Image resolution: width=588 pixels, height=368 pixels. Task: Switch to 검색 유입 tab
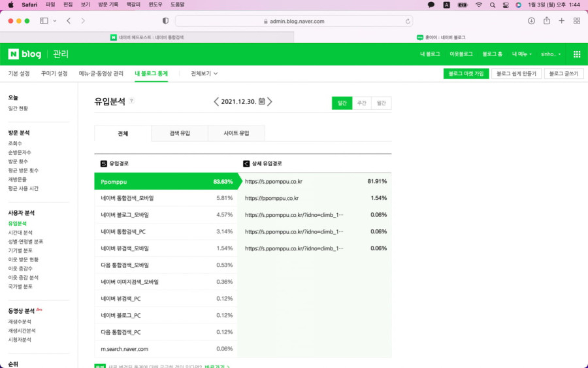coord(180,133)
